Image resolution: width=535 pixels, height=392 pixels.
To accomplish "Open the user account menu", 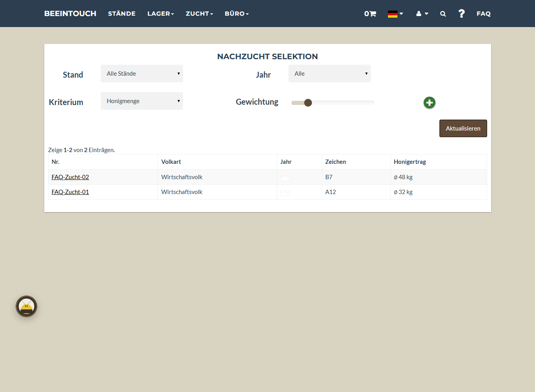I will (422, 14).
